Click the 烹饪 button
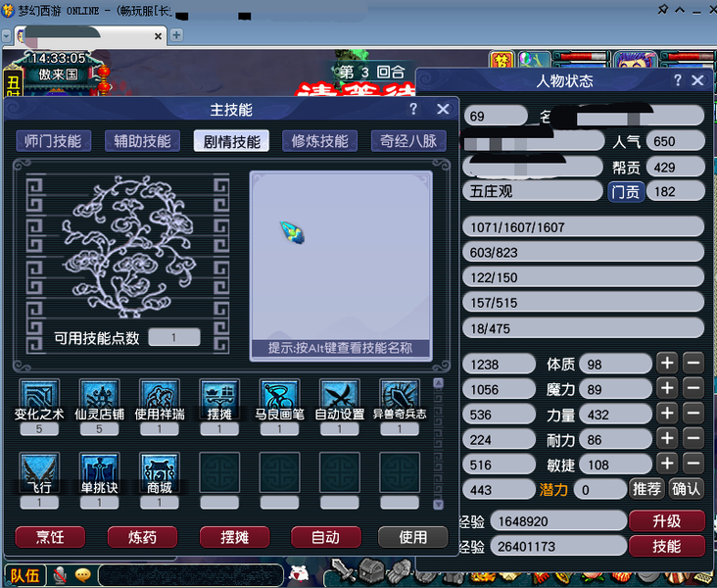Screen dimensions: 717x588 coord(50,537)
